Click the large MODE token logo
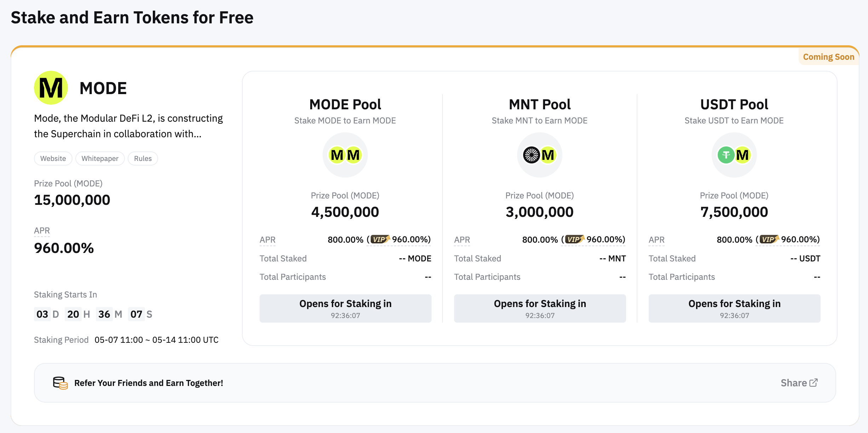This screenshot has width=868, height=433. pyautogui.click(x=51, y=88)
